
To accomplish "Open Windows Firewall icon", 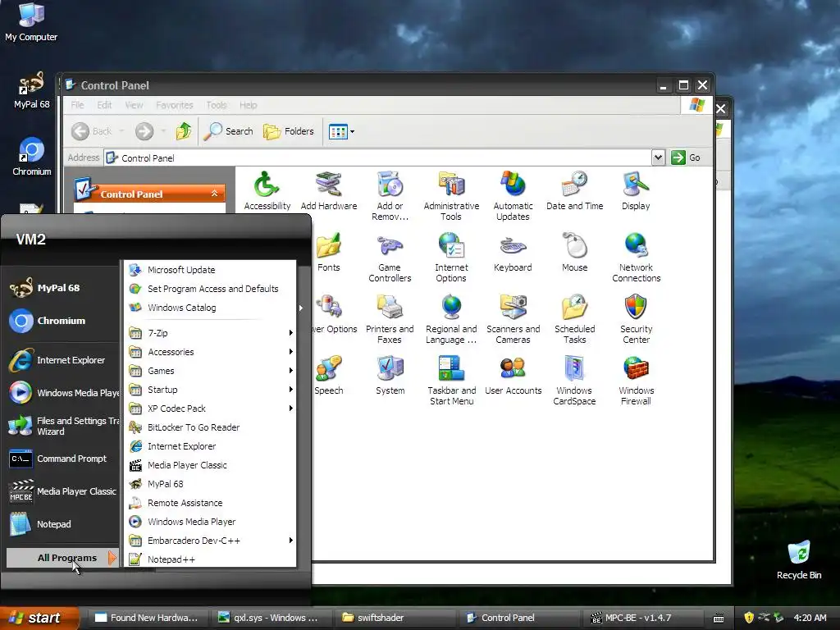I will coord(636,381).
